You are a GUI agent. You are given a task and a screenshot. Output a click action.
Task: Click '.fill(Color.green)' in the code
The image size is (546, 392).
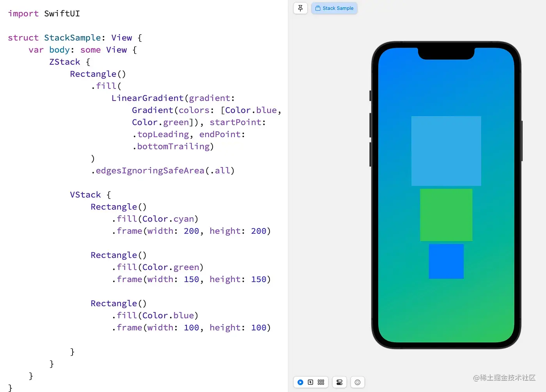pyautogui.click(x=158, y=268)
